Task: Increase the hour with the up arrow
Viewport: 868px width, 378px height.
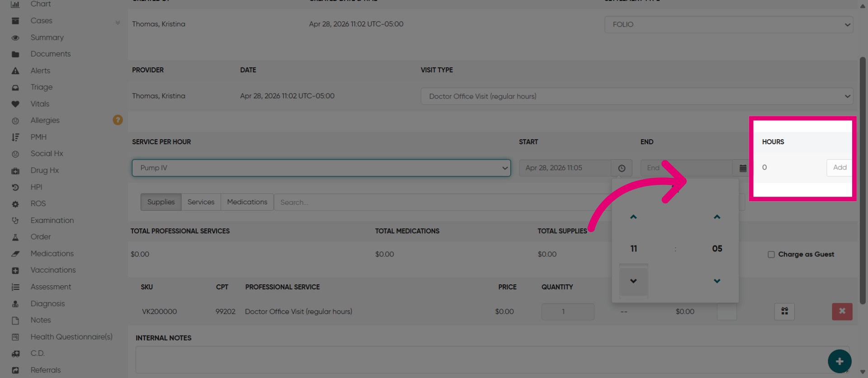Action: point(633,217)
